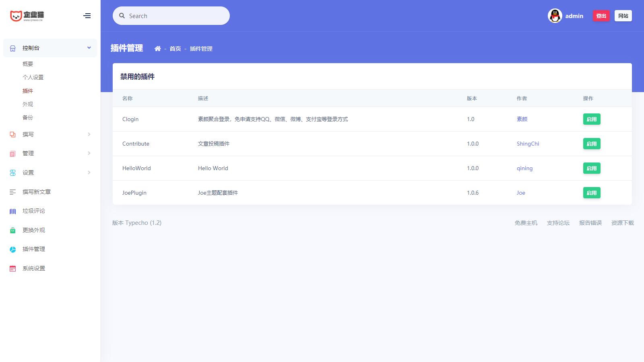Viewport: 644px width, 362px height.
Task: Click the home icon in breadcrumb
Action: pyautogui.click(x=157, y=49)
